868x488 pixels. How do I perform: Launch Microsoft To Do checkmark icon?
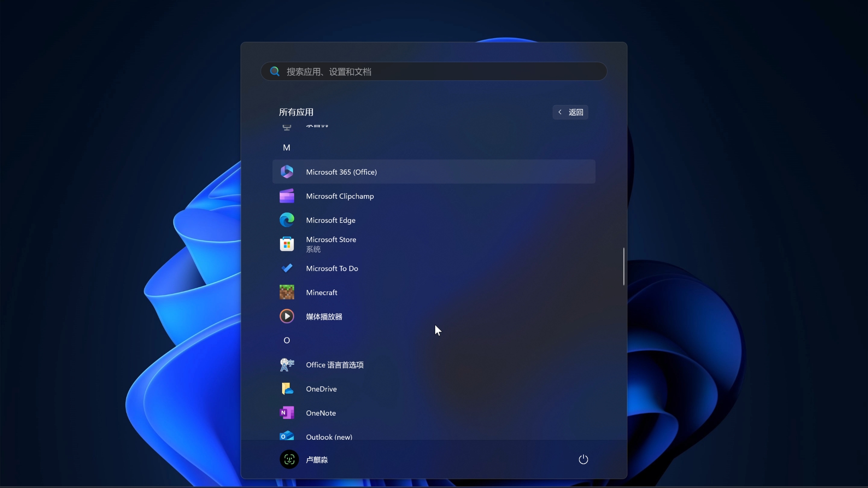pos(287,268)
